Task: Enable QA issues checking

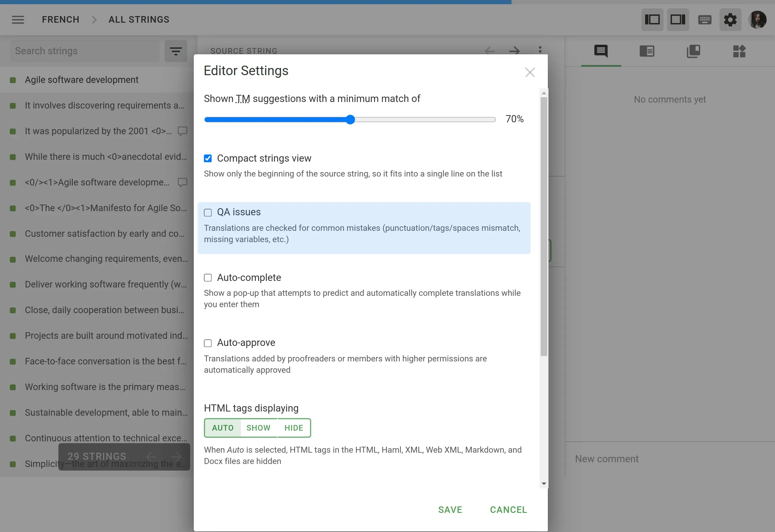Action: (x=208, y=212)
